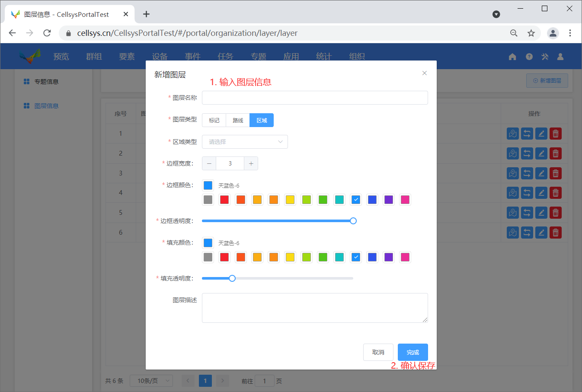Click the red delete icon in row 3

[x=556, y=173]
